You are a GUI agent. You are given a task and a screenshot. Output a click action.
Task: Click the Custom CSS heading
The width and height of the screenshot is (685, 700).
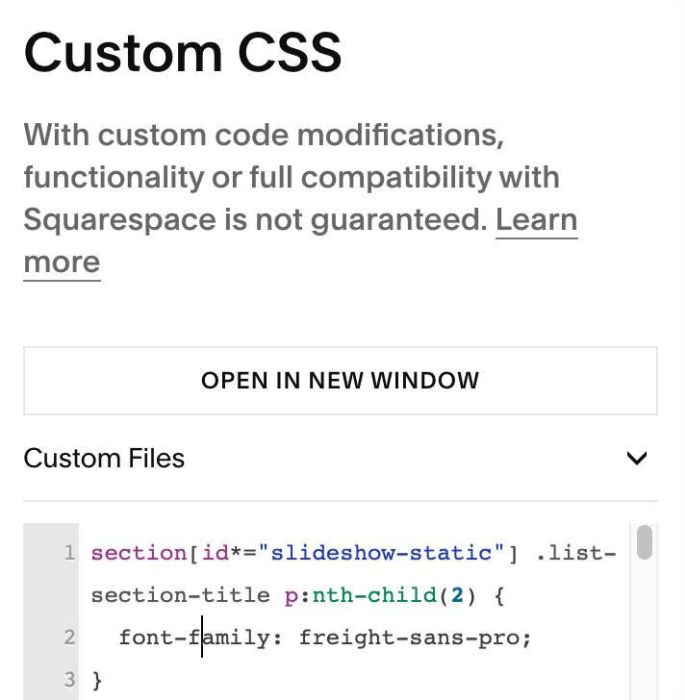pos(183,53)
